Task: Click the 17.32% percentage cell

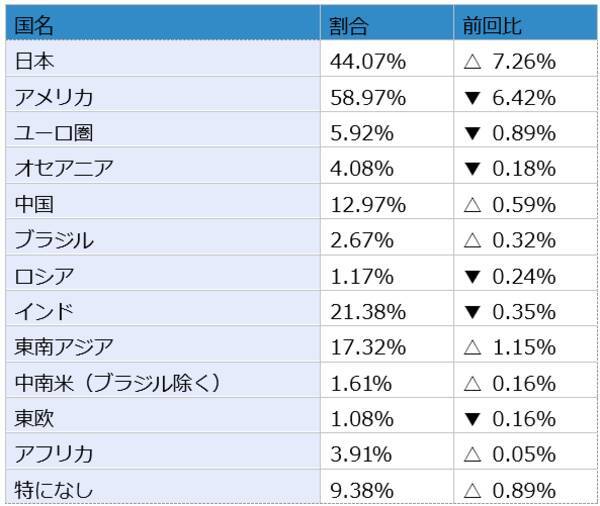Action: pos(367,347)
